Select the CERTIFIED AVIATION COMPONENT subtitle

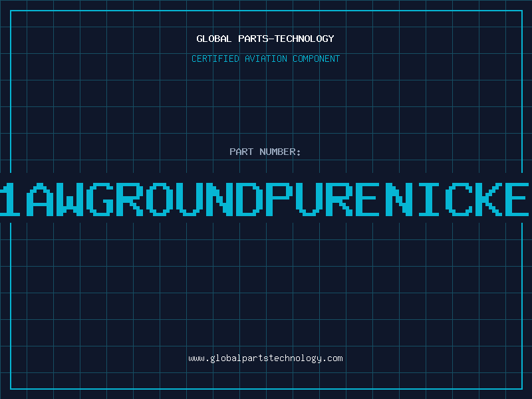pos(265,59)
